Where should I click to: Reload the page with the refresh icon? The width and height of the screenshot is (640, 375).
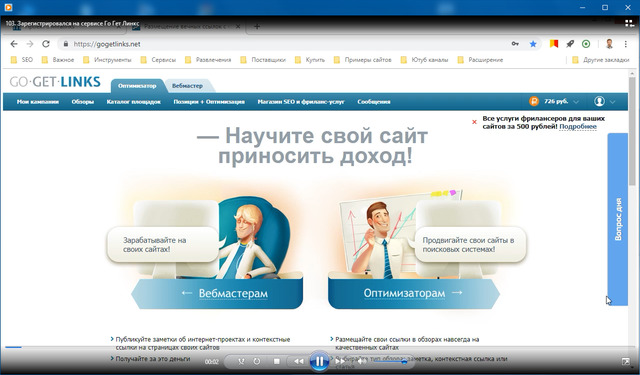46,44
